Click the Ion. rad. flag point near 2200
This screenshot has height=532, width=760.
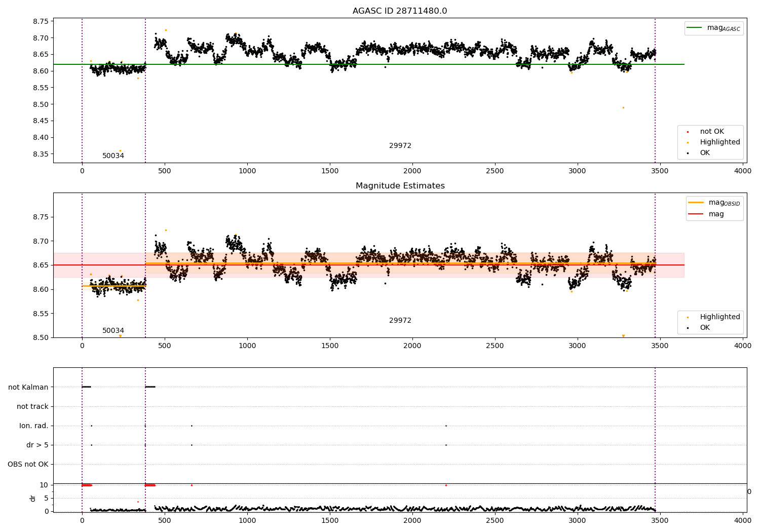coord(446,426)
